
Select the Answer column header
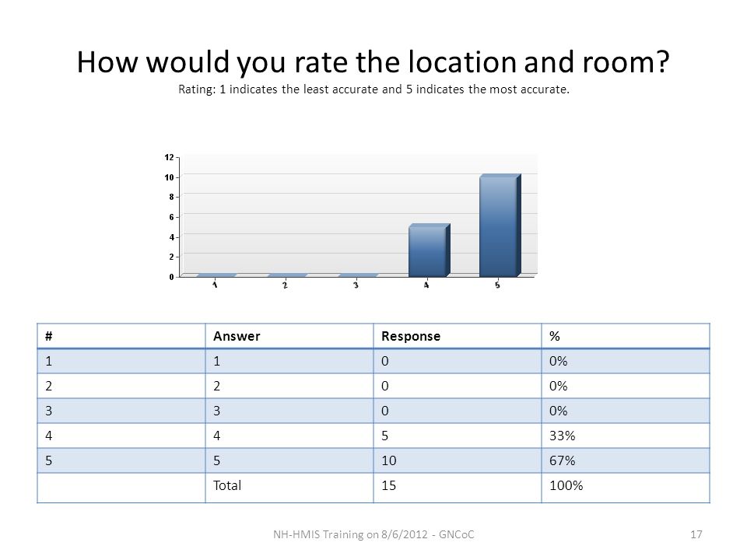click(289, 336)
